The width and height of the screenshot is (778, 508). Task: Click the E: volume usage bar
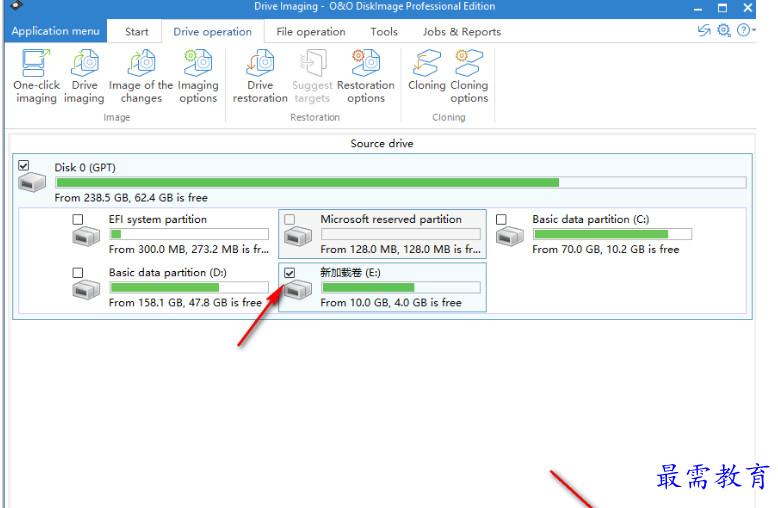(x=400, y=287)
